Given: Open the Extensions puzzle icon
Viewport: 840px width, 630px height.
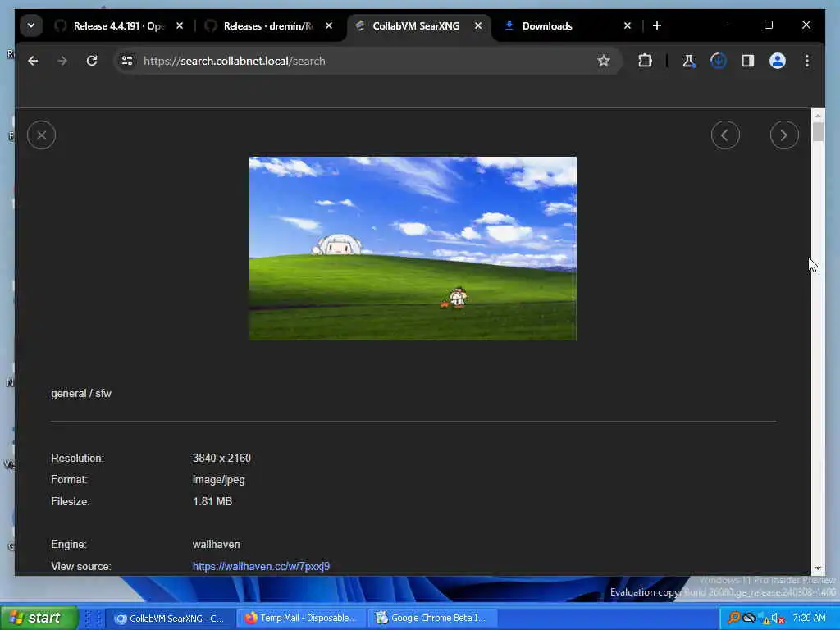Looking at the screenshot, I should (x=645, y=61).
